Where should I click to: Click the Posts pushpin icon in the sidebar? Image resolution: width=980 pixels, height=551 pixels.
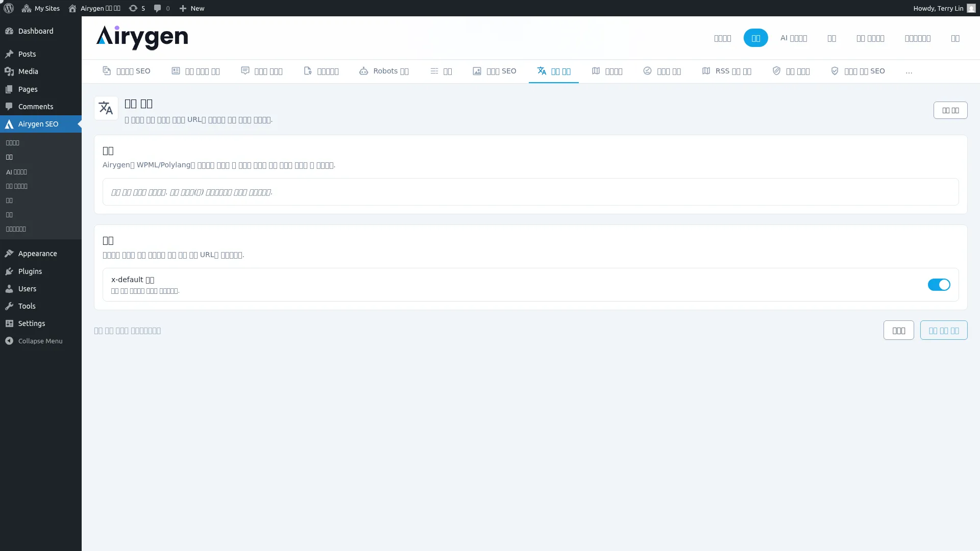(9, 54)
